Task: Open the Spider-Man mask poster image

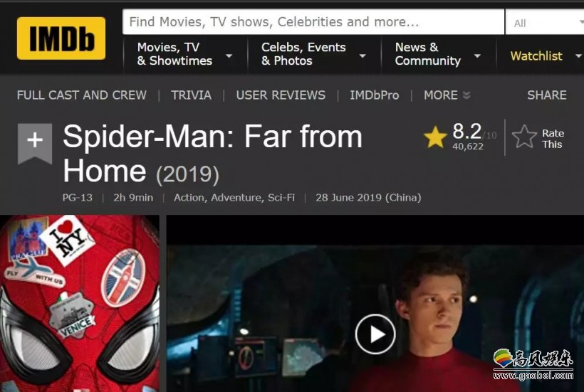Action: coord(80,304)
